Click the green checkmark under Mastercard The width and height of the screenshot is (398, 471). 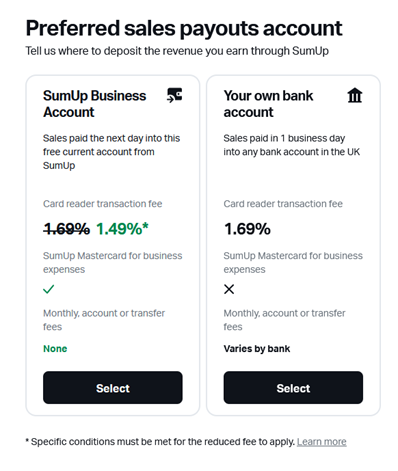coord(49,289)
